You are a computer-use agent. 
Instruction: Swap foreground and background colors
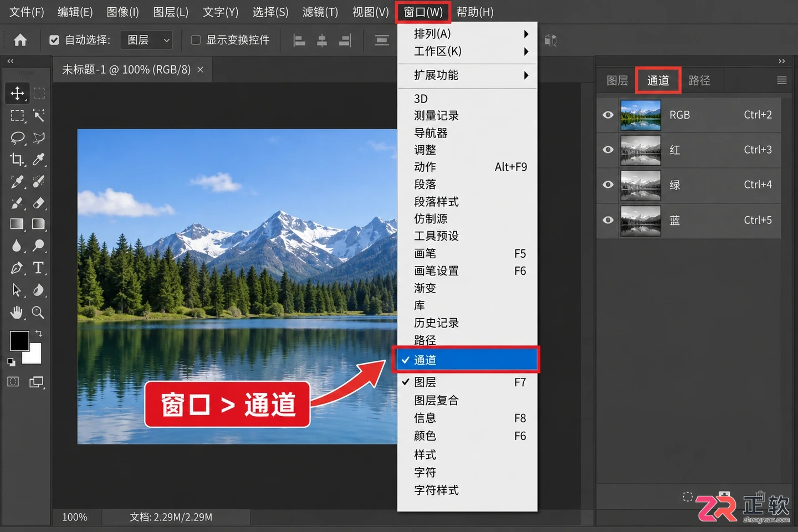[x=39, y=334]
